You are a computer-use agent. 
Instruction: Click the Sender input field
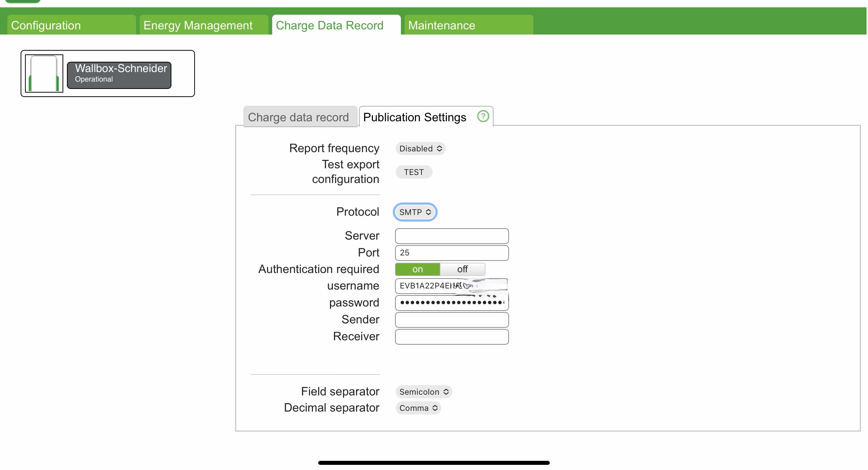(x=452, y=320)
